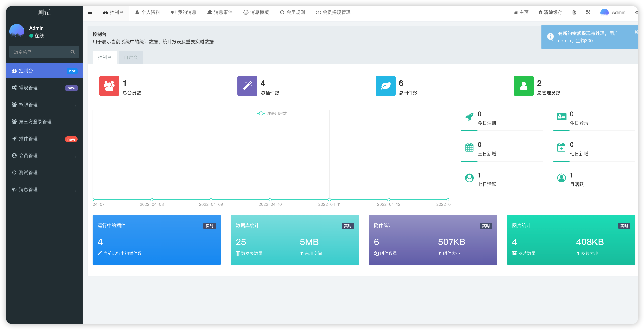Viewport: 644px width, 330px height.
Task: Click the calendar icon for 三日新增
Action: tap(469, 147)
